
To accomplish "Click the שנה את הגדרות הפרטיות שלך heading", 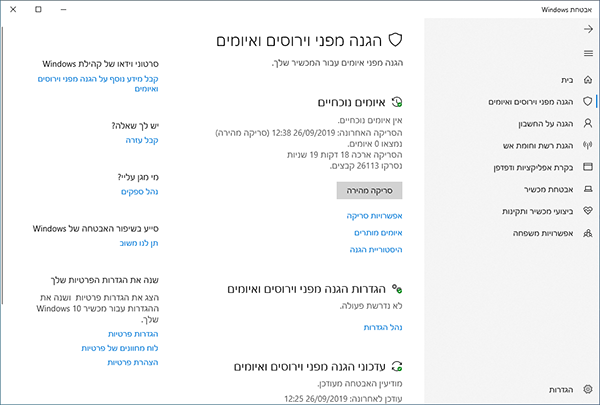I will coord(105,280).
